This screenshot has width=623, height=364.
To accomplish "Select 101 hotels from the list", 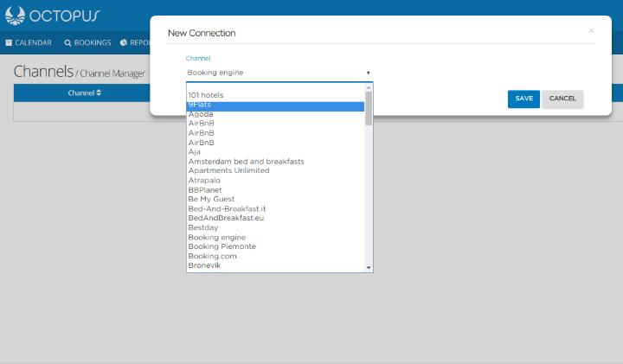I will point(275,95).
